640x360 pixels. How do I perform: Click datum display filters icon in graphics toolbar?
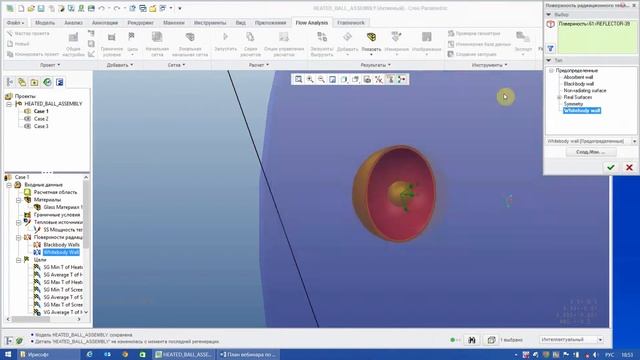point(379,79)
